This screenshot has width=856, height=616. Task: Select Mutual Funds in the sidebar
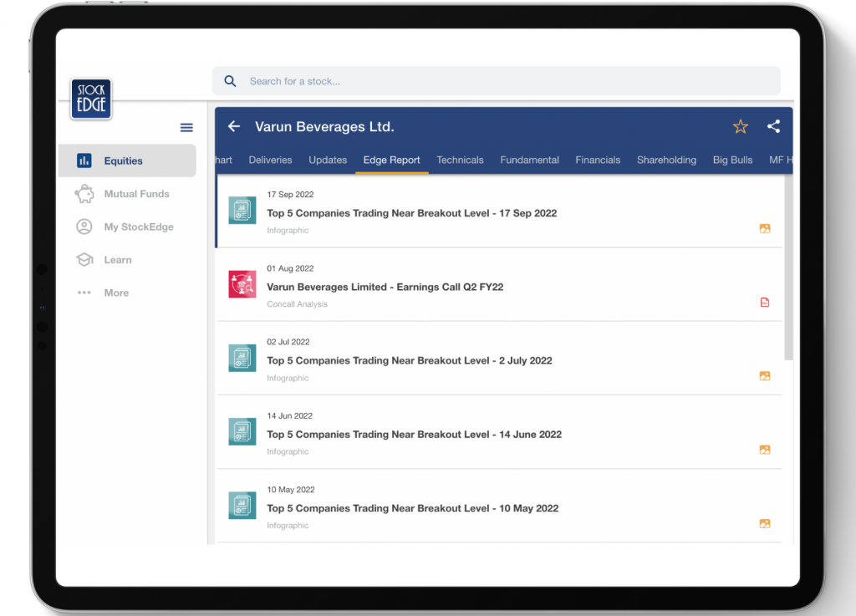pyautogui.click(x=127, y=194)
